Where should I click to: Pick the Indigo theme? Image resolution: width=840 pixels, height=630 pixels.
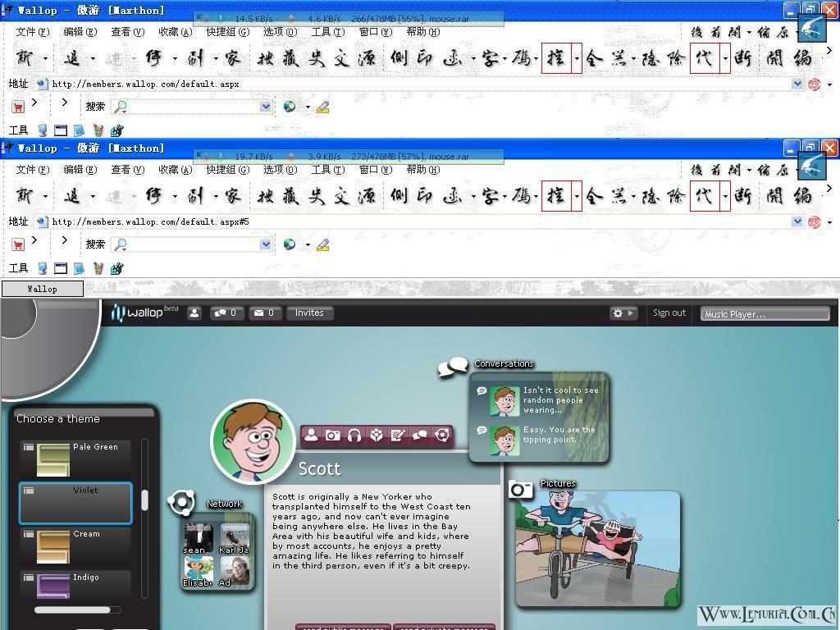pos(75,585)
